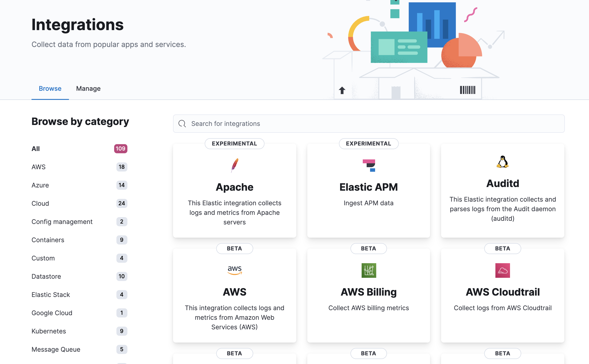Click the Auditd penguin icon

(x=502, y=162)
